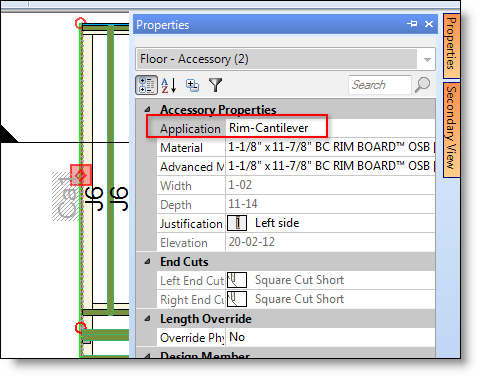Collapse the Length Override section
Screen dimensions: 477x375
147,319
